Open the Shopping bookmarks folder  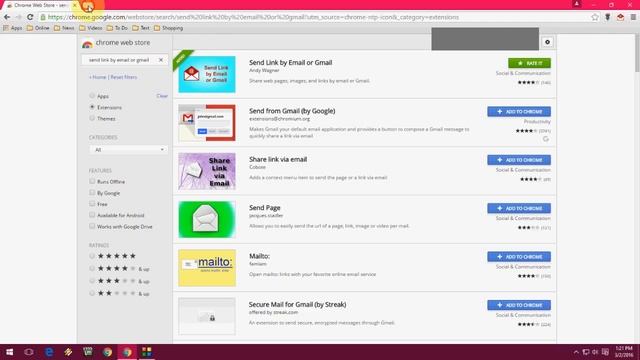point(168,28)
